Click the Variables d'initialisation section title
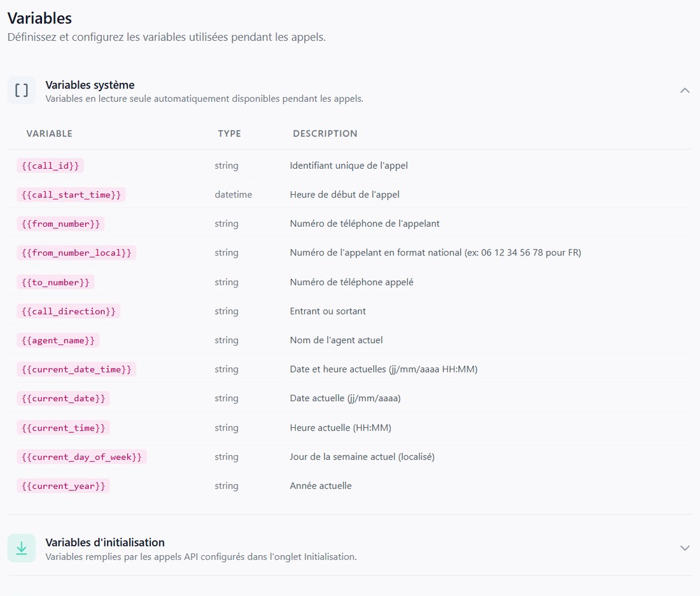 [x=105, y=543]
